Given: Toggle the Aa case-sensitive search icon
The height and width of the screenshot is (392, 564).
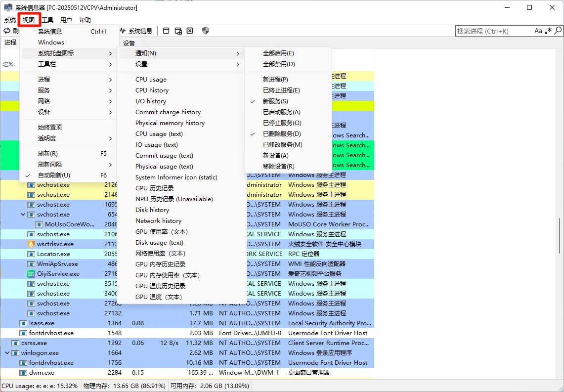Looking at the screenshot, I should click(538, 31).
